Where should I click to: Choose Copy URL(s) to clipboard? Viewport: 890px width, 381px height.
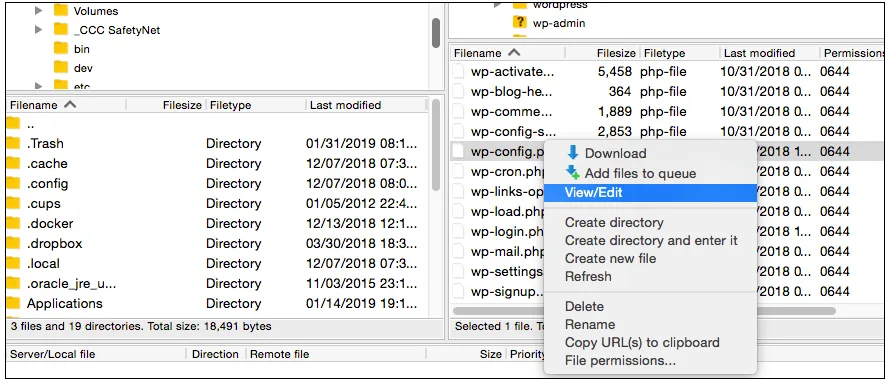[x=642, y=343]
